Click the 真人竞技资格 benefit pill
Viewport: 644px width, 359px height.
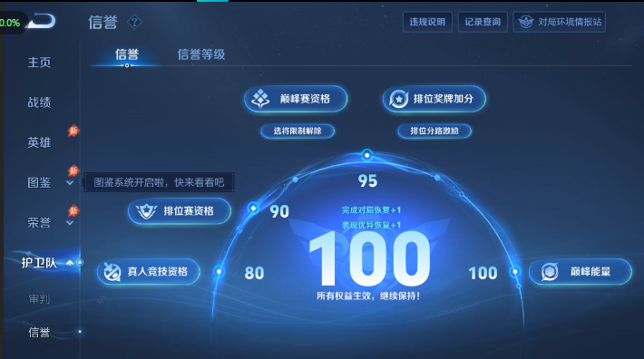(148, 272)
